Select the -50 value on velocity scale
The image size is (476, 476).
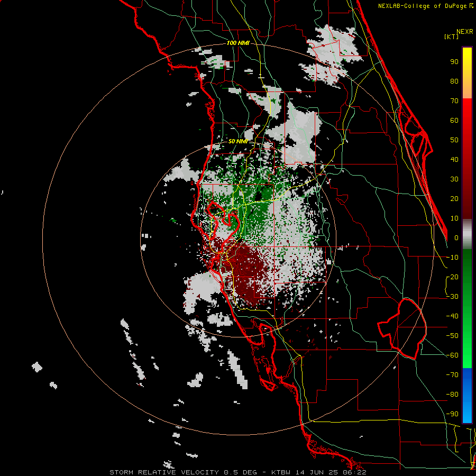coord(452,336)
